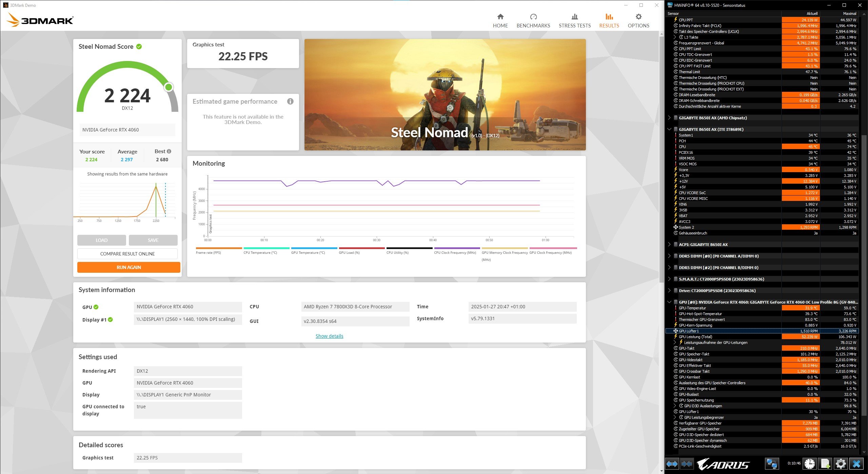Click the RUN AGAIN button
Image resolution: width=868 pixels, height=474 pixels.
[129, 267]
